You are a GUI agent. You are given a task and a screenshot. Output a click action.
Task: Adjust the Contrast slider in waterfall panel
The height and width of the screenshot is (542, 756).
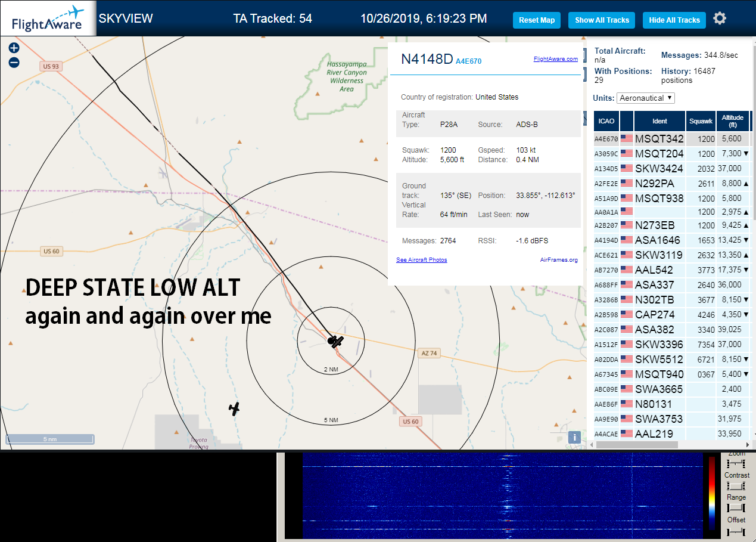(x=736, y=485)
